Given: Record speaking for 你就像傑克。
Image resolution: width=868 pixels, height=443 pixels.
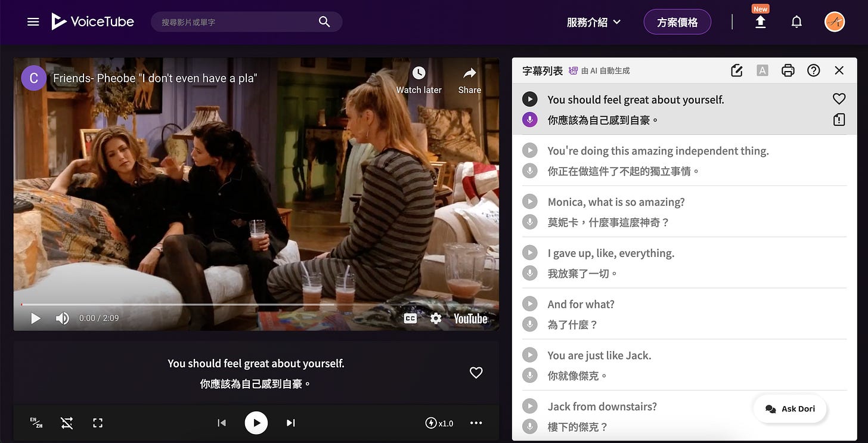Looking at the screenshot, I should tap(529, 376).
